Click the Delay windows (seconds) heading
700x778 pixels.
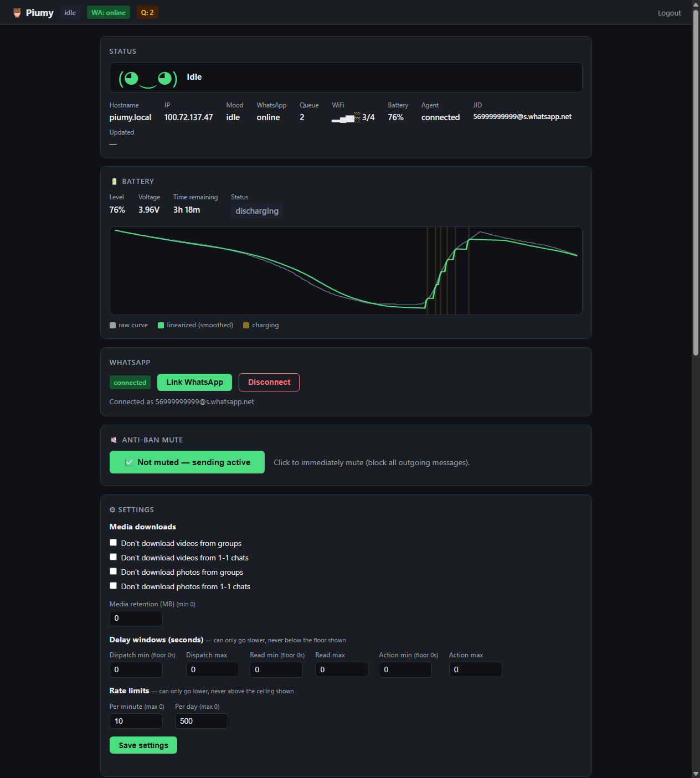coord(156,640)
